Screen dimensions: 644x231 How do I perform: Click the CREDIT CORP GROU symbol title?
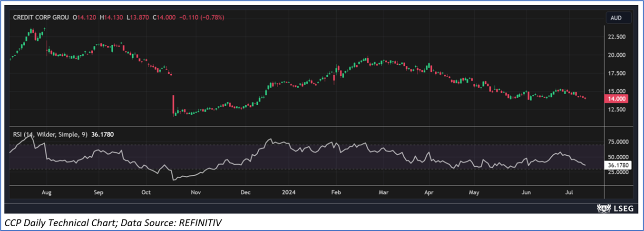[x=41, y=17]
